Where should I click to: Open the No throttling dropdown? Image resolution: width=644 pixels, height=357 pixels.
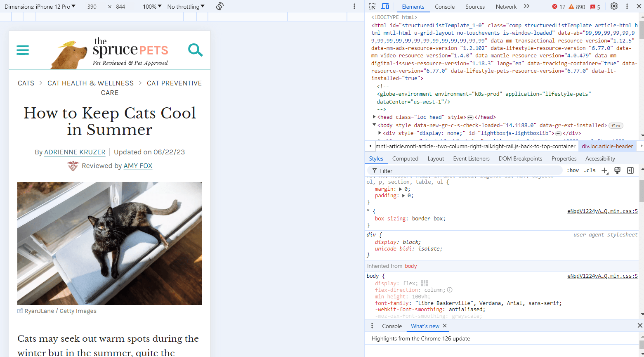tap(186, 7)
